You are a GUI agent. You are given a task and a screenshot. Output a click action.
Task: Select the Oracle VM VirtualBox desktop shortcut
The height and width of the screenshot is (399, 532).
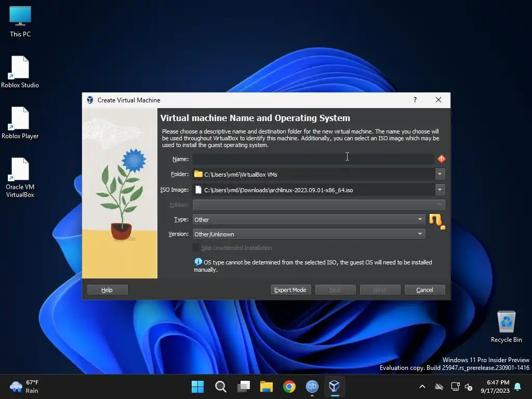tap(20, 178)
